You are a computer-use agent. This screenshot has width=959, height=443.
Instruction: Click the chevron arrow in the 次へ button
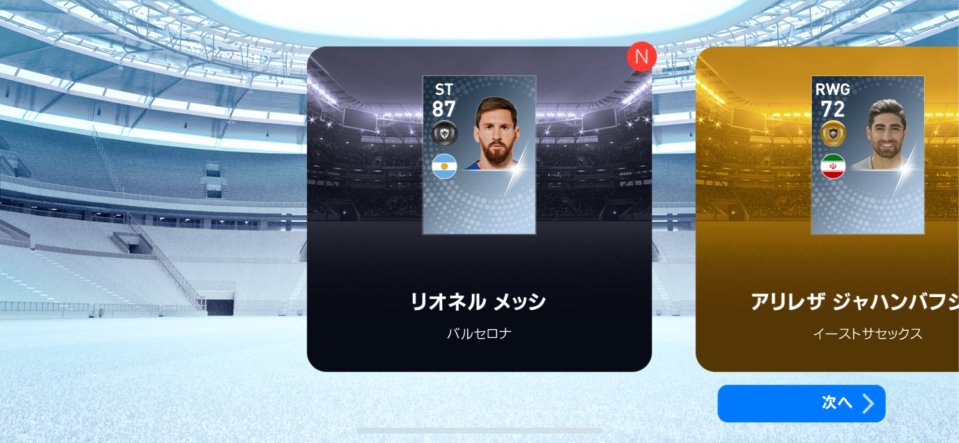coord(868,403)
